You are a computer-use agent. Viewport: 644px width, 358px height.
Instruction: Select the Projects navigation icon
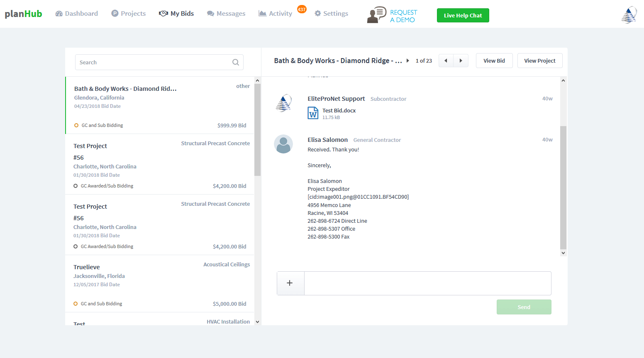115,13
